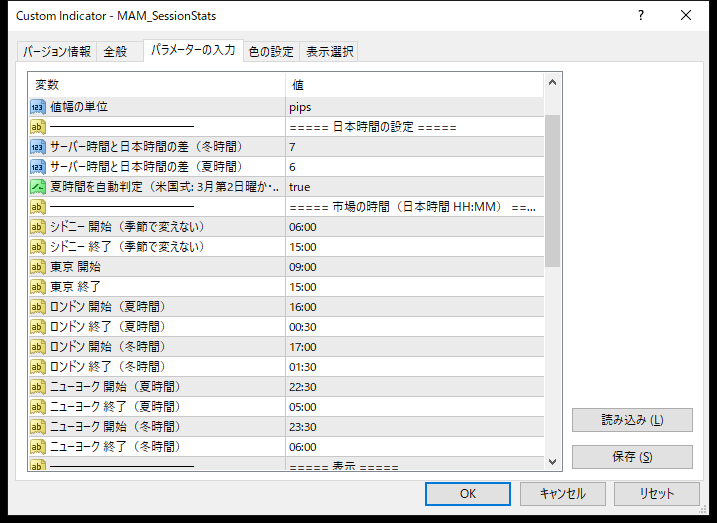Viewport: 717px width, 523px height.
Task: Click the icon beside 東京 開始
Action: [38, 267]
